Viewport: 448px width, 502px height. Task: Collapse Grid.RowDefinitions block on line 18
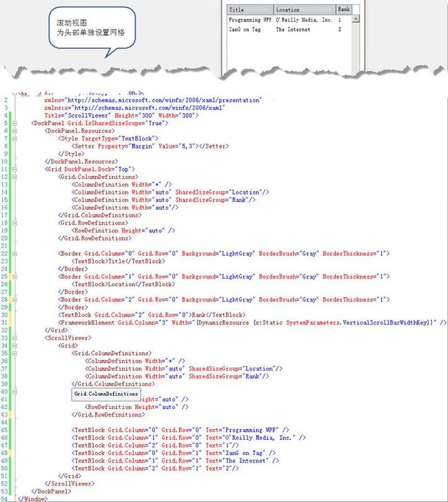coord(14,223)
